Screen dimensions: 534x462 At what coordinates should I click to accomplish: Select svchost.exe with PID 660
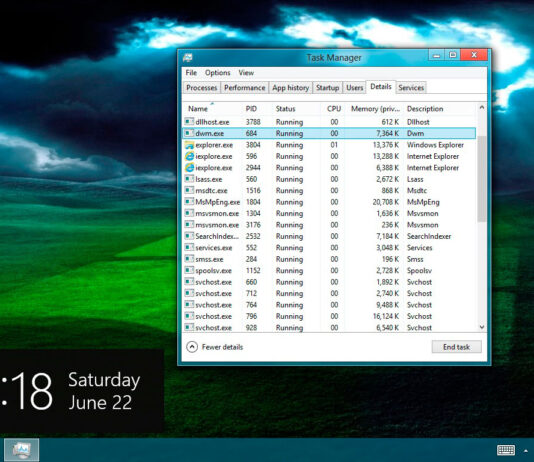click(329, 282)
